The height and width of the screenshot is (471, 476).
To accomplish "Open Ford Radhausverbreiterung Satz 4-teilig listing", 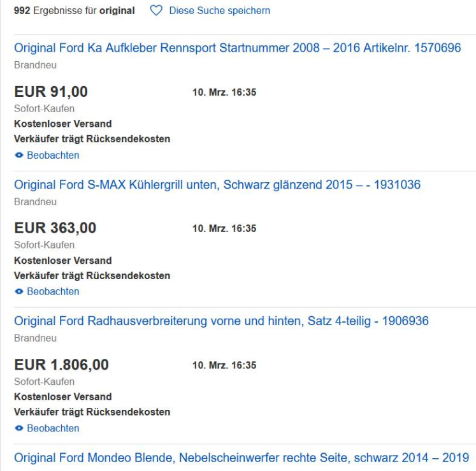I will pyautogui.click(x=221, y=321).
